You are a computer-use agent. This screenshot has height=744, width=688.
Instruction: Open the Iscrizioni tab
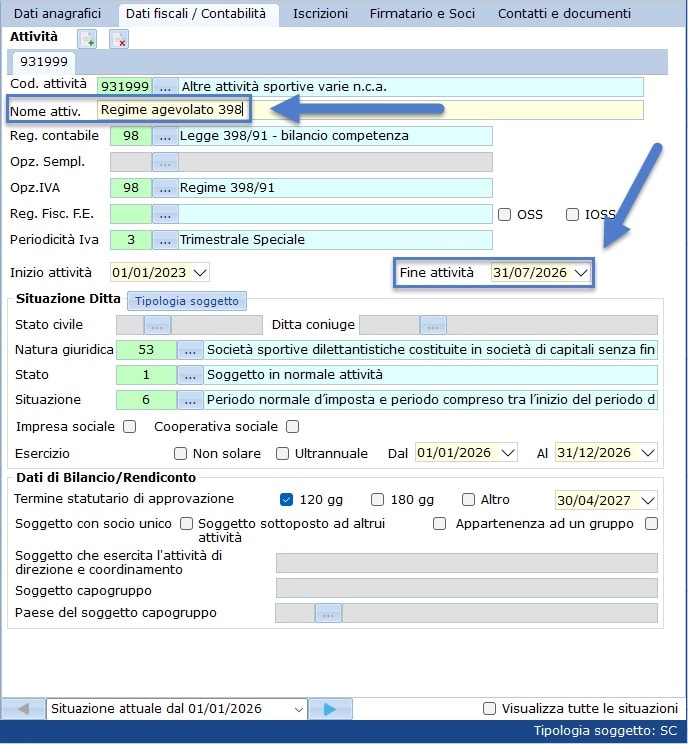320,14
